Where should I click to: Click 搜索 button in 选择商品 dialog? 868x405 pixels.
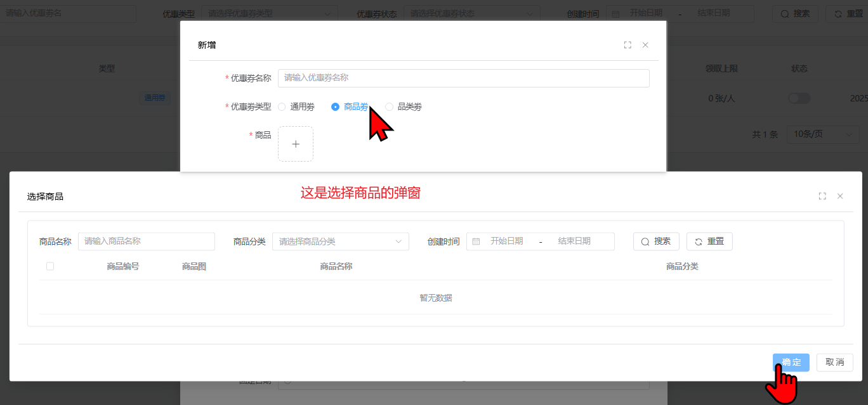click(x=656, y=241)
